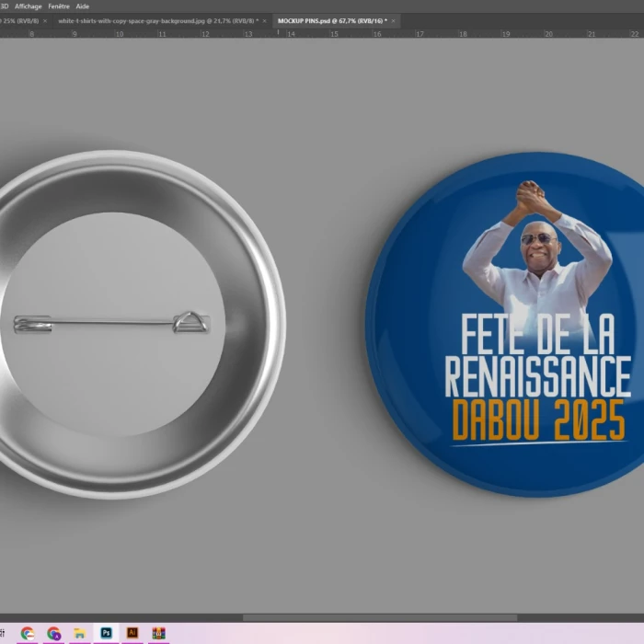Image resolution: width=644 pixels, height=644 pixels.
Task: Click the safety pin on the badge back
Action: pyautogui.click(x=110, y=323)
